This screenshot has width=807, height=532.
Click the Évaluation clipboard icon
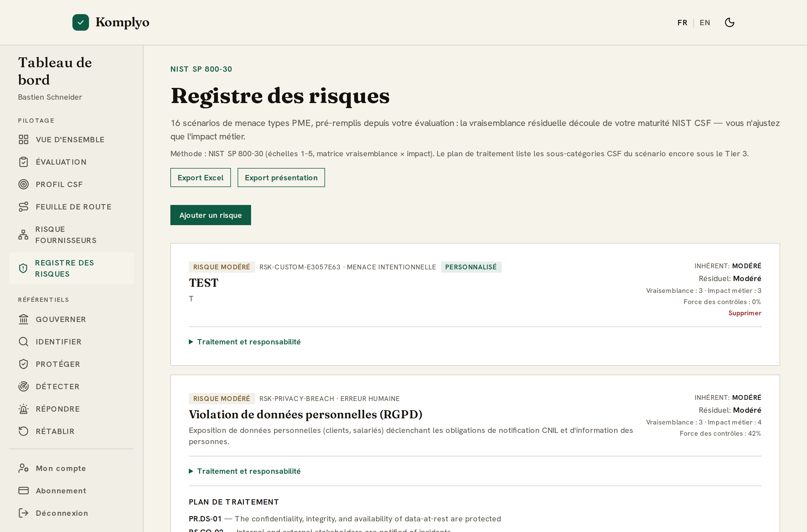[x=24, y=162]
